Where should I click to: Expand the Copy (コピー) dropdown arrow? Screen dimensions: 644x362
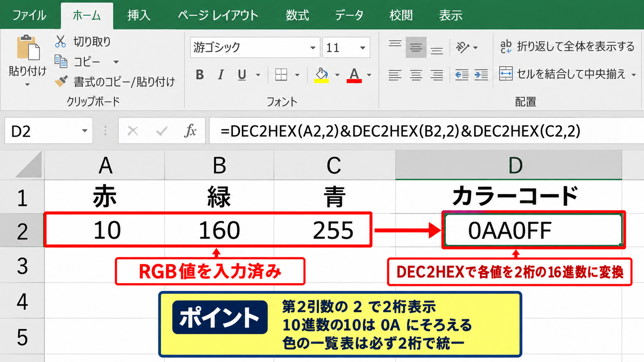coord(116,62)
